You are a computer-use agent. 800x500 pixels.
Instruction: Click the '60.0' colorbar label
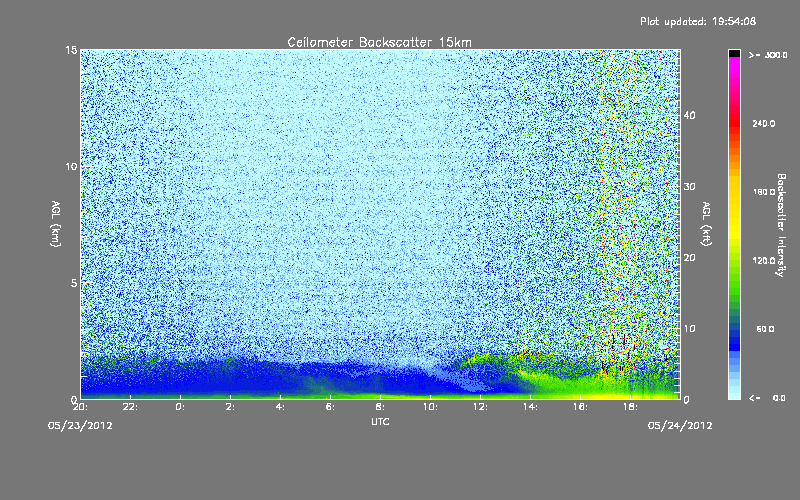pyautogui.click(x=765, y=330)
